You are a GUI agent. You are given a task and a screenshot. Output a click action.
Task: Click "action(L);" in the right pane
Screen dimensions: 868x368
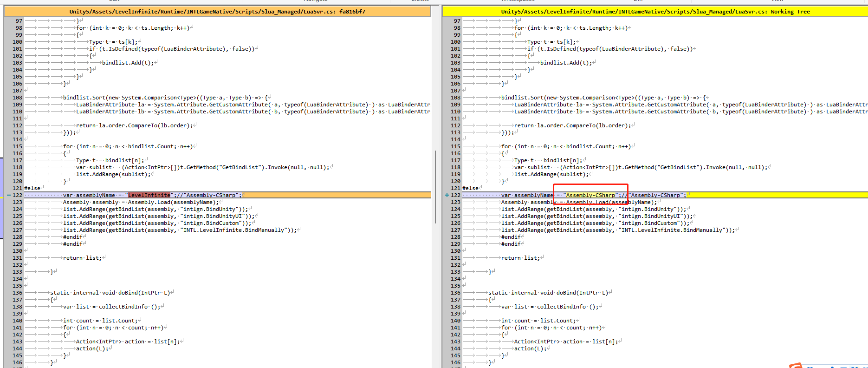click(x=530, y=348)
